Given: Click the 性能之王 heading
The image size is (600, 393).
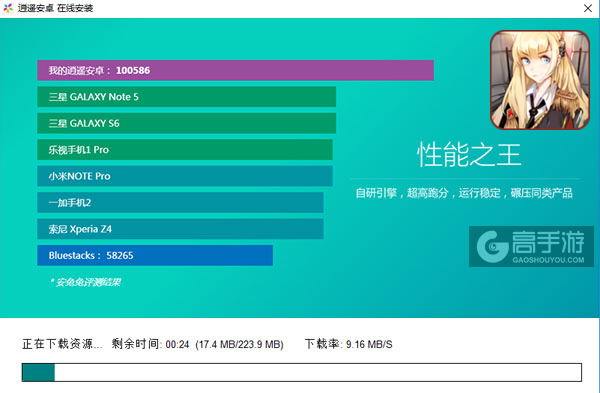Looking at the screenshot, I should 469,155.
